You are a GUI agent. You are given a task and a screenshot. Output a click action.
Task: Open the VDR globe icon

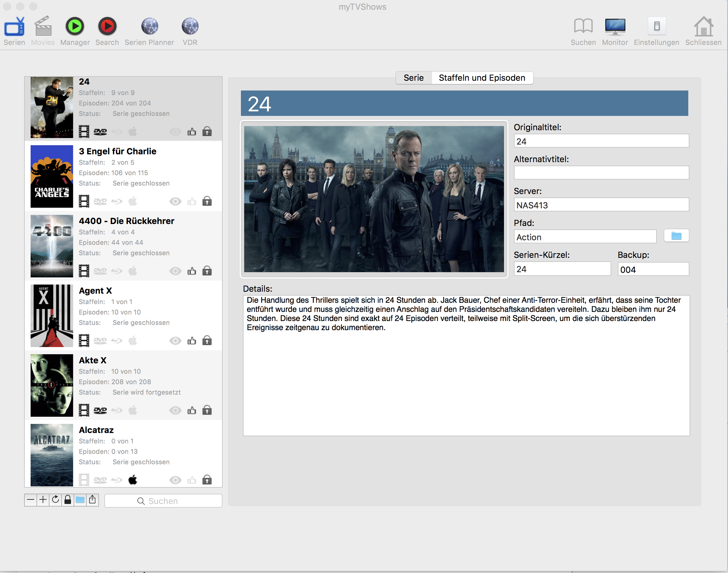pos(190,26)
